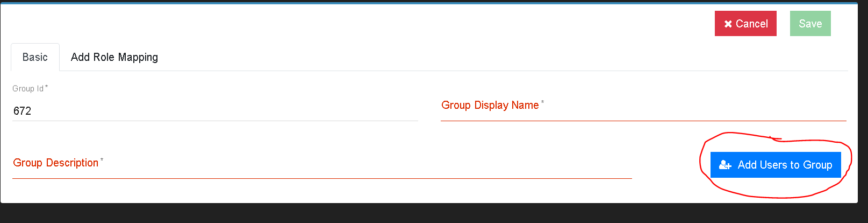This screenshot has width=868, height=223.
Task: Focus the Group Id input field
Action: coord(215,111)
